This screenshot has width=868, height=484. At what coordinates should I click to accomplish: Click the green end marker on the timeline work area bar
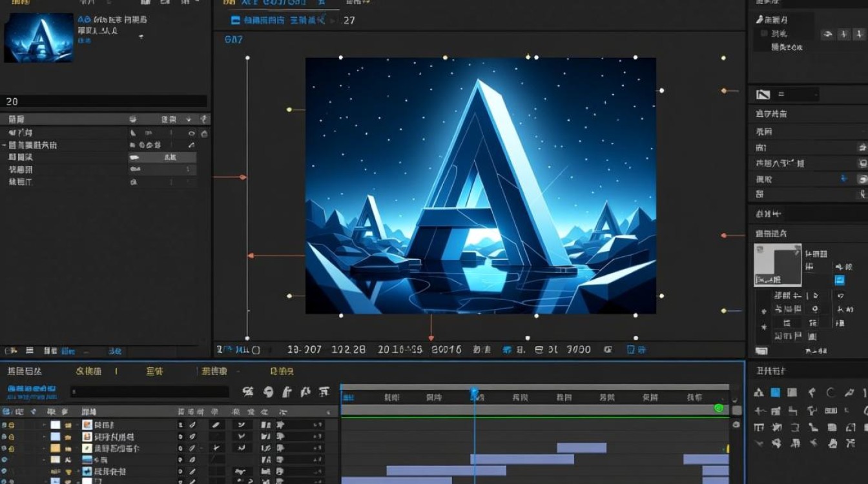pyautogui.click(x=718, y=408)
